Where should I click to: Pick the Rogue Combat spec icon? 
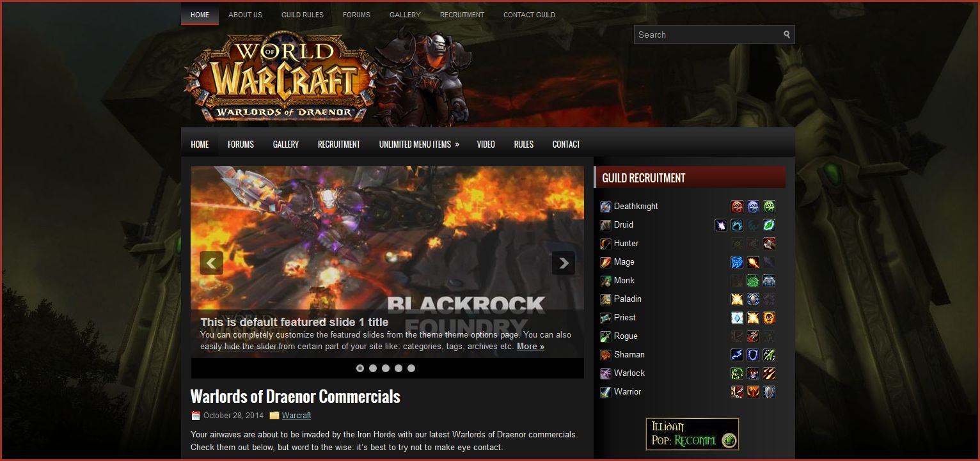point(753,336)
